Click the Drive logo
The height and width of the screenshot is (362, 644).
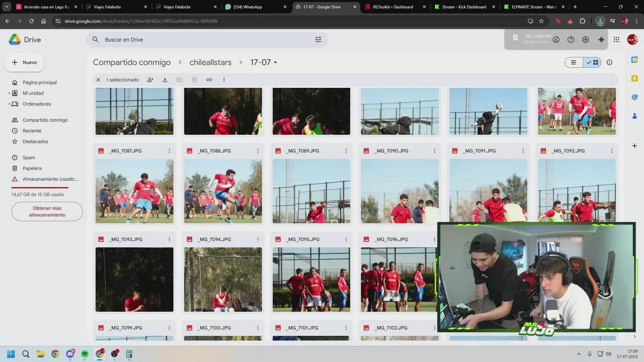(25, 40)
